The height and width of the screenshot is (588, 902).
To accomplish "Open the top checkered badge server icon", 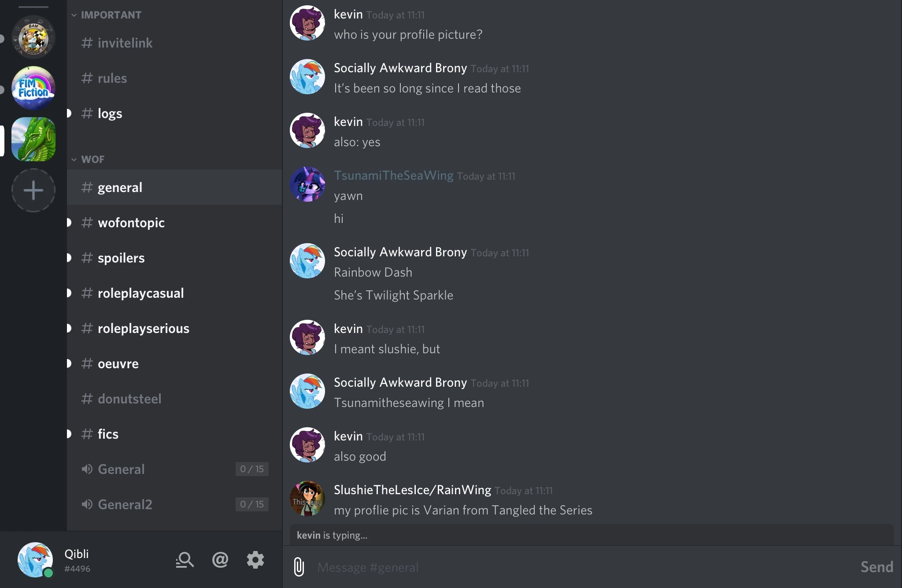I will (x=33, y=37).
